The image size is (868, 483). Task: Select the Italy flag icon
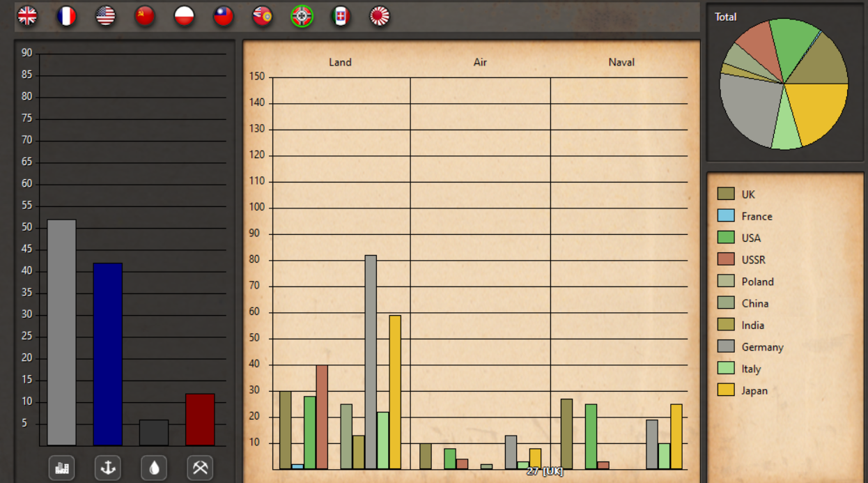click(341, 16)
